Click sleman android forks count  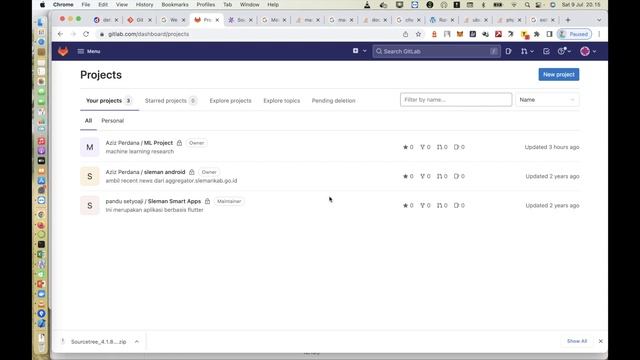click(x=425, y=176)
